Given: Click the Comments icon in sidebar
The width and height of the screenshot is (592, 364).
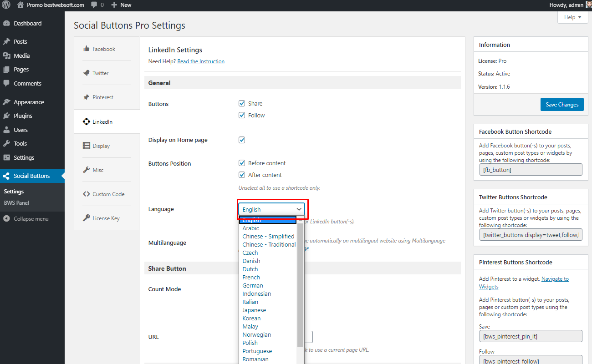Looking at the screenshot, I should point(6,83).
